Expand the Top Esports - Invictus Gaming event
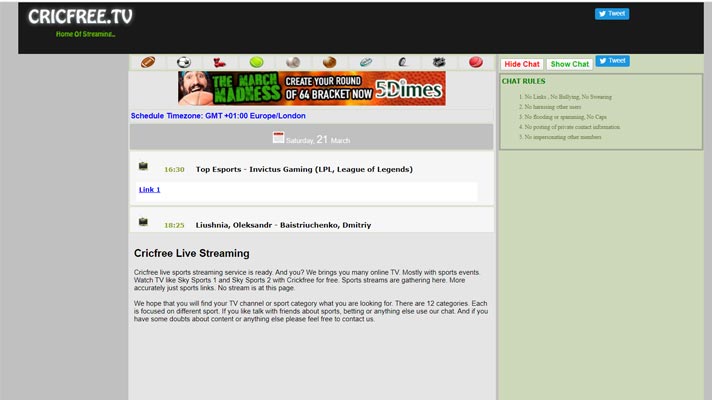The height and width of the screenshot is (400, 712). pyautogui.click(x=304, y=169)
